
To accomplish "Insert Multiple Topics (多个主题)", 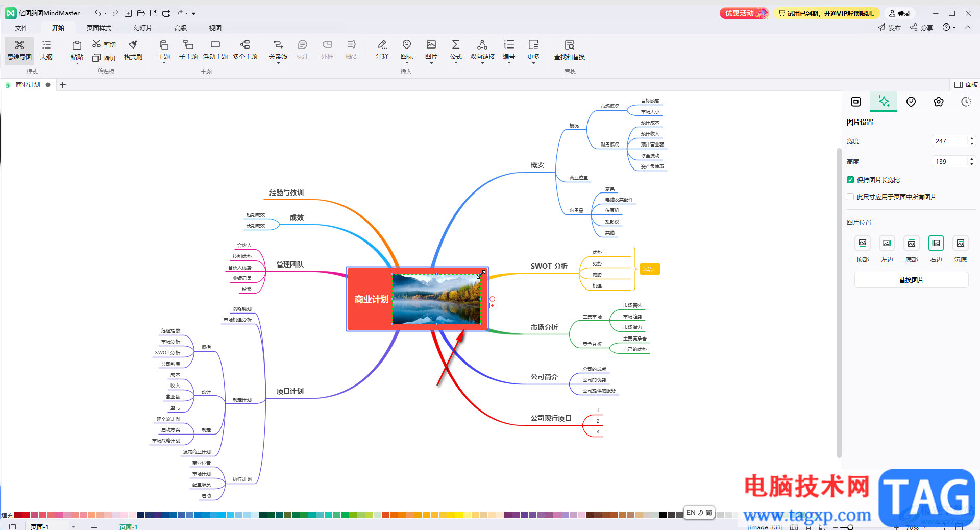I will (x=245, y=51).
